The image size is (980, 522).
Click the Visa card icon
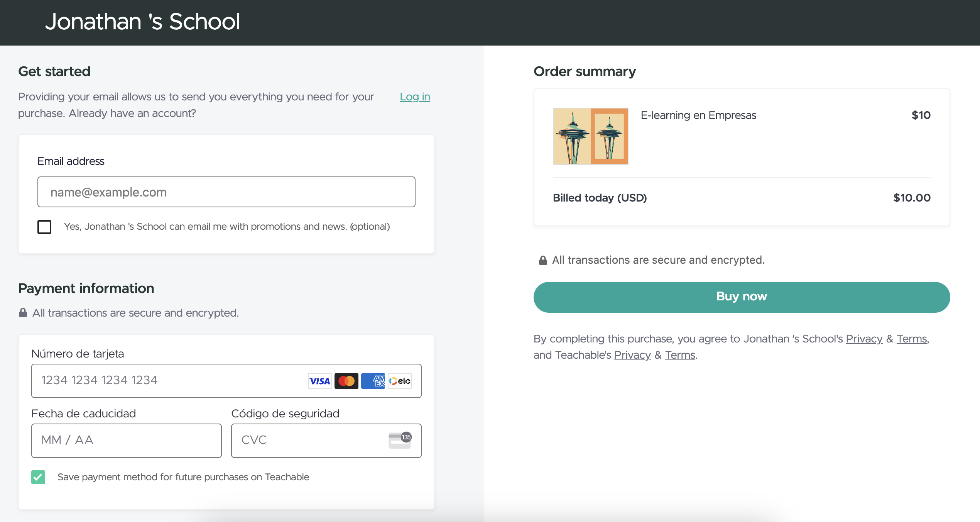click(320, 381)
